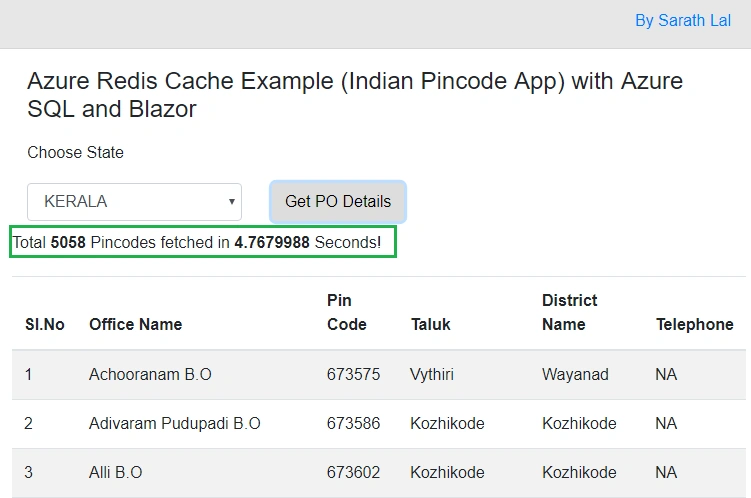This screenshot has height=498, width=751.
Task: Click Kozhikode district in Alli B.O row
Action: point(579,473)
